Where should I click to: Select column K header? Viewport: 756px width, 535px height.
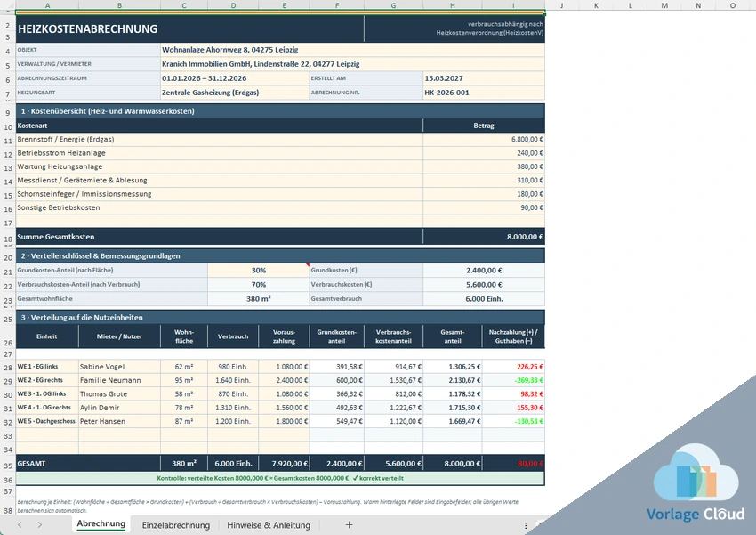pos(597,5)
